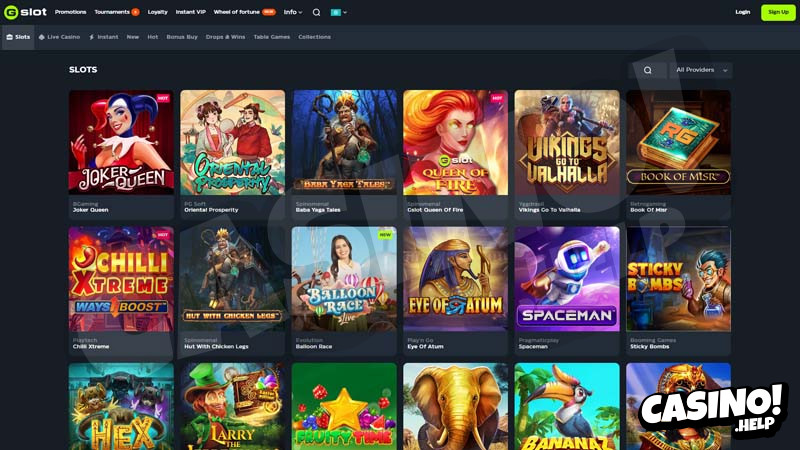Open Instant VIP

click(191, 12)
